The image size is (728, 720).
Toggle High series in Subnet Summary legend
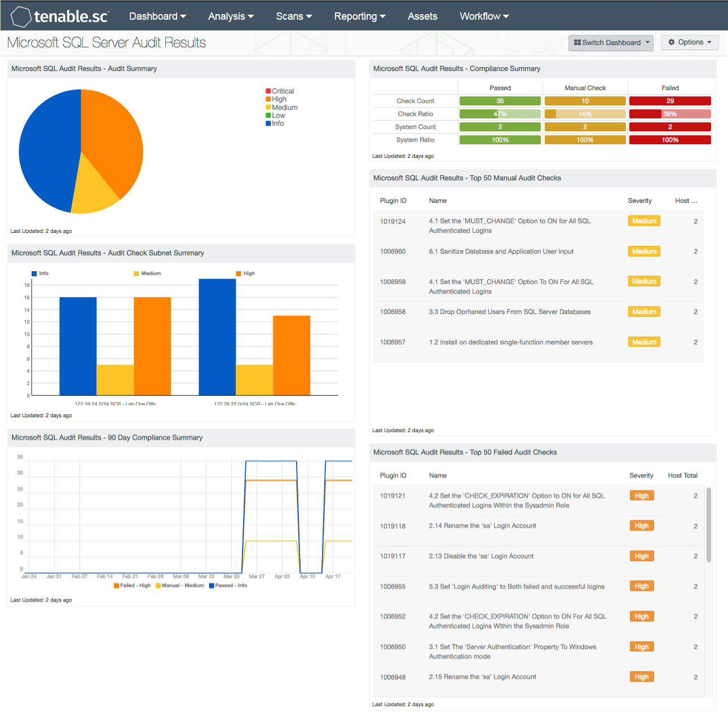click(245, 273)
